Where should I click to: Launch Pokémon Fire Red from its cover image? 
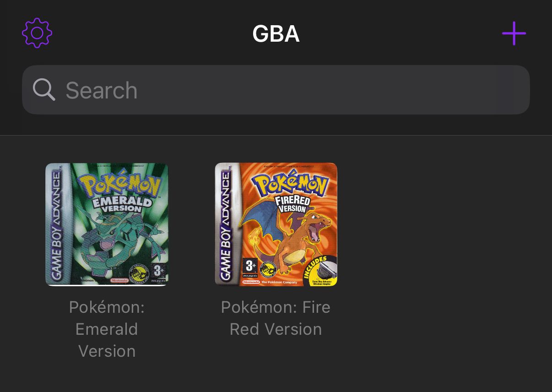[x=276, y=224]
